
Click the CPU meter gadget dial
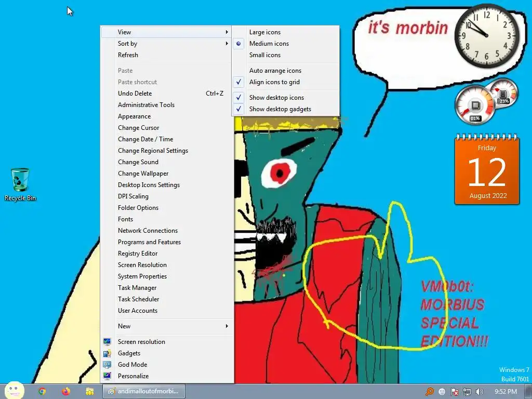(x=474, y=104)
